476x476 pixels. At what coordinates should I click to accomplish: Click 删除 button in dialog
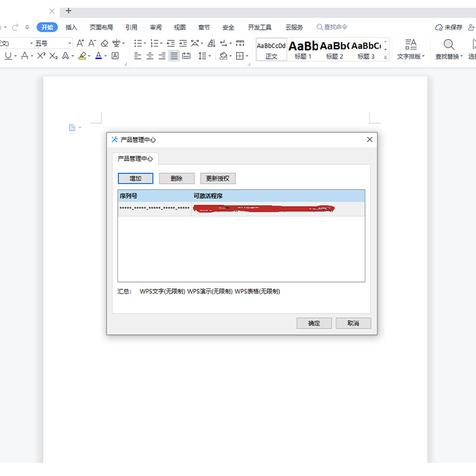(176, 178)
